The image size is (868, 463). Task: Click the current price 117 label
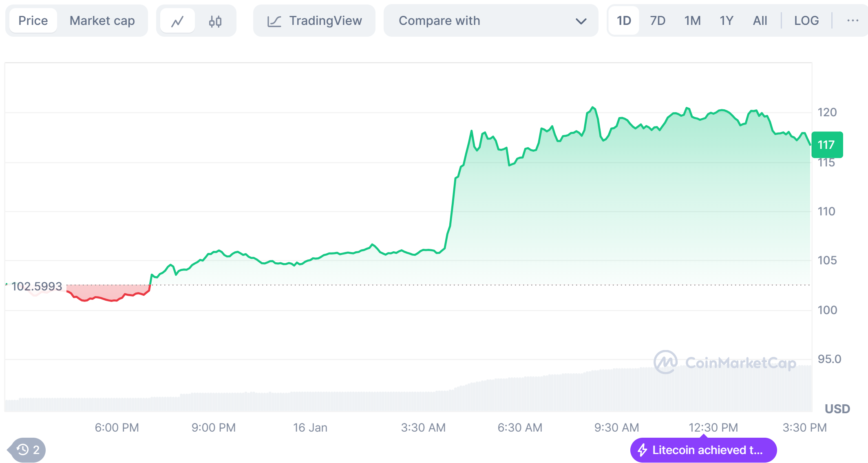pos(827,145)
